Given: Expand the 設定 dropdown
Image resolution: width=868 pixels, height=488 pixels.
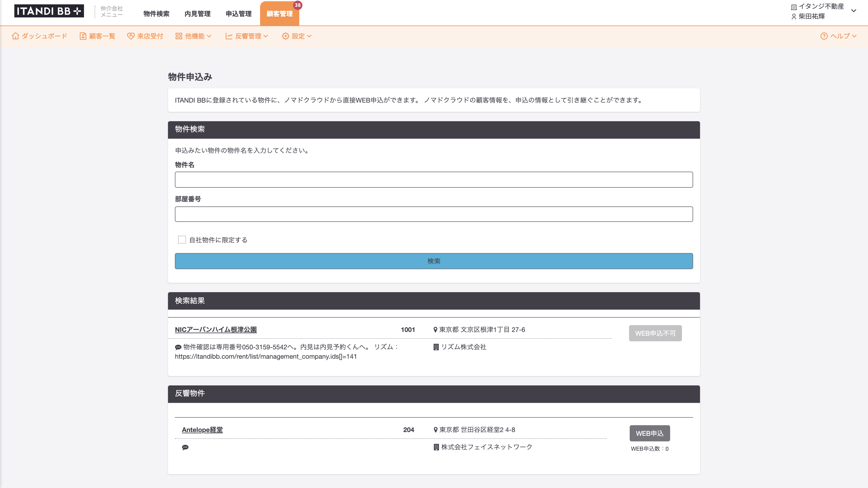Looking at the screenshot, I should tap(297, 36).
